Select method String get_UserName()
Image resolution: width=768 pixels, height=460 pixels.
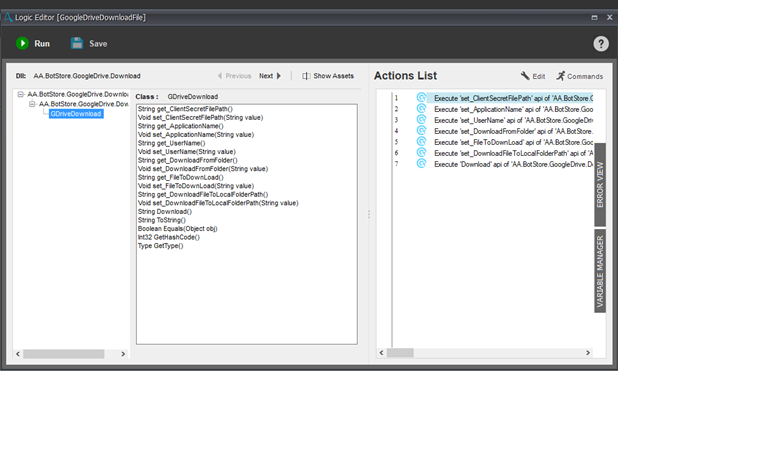(171, 143)
